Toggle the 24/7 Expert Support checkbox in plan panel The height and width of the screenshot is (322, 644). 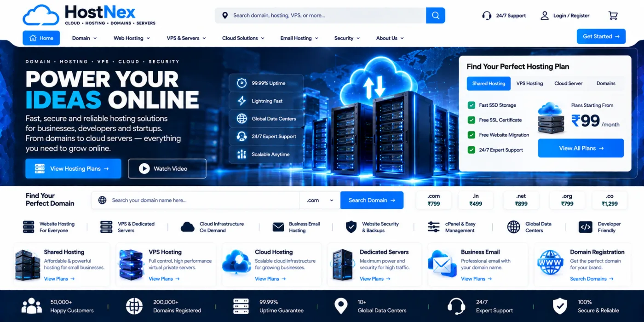click(x=471, y=149)
